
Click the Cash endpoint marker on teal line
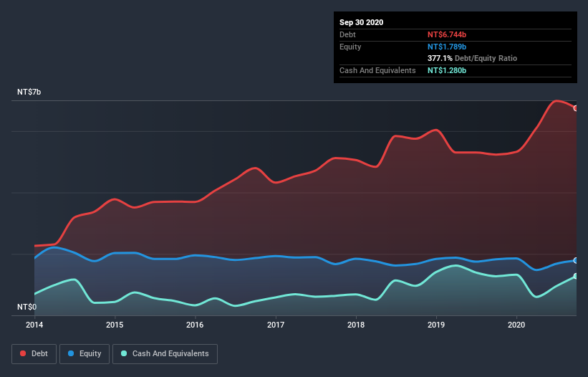tap(576, 276)
